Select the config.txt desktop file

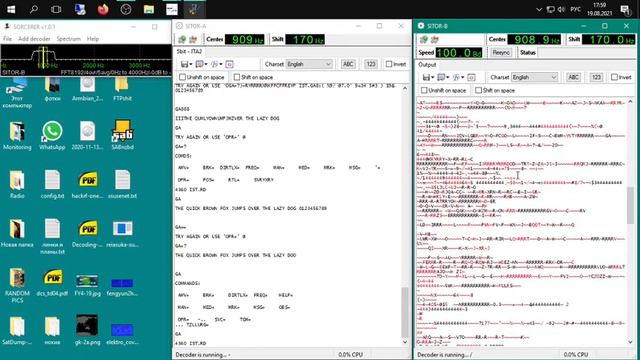(52, 184)
